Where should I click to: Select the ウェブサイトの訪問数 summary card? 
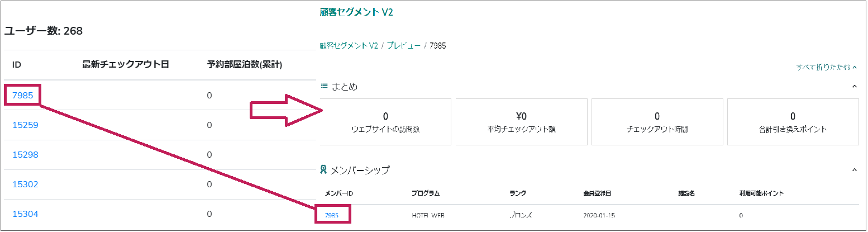click(x=385, y=122)
